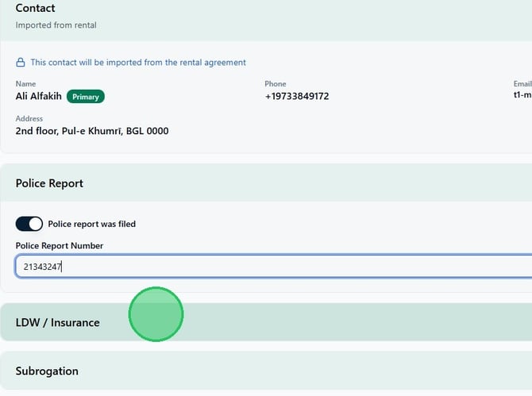532x396 pixels.
Task: Expand the Subrogation section
Action: 266,371
